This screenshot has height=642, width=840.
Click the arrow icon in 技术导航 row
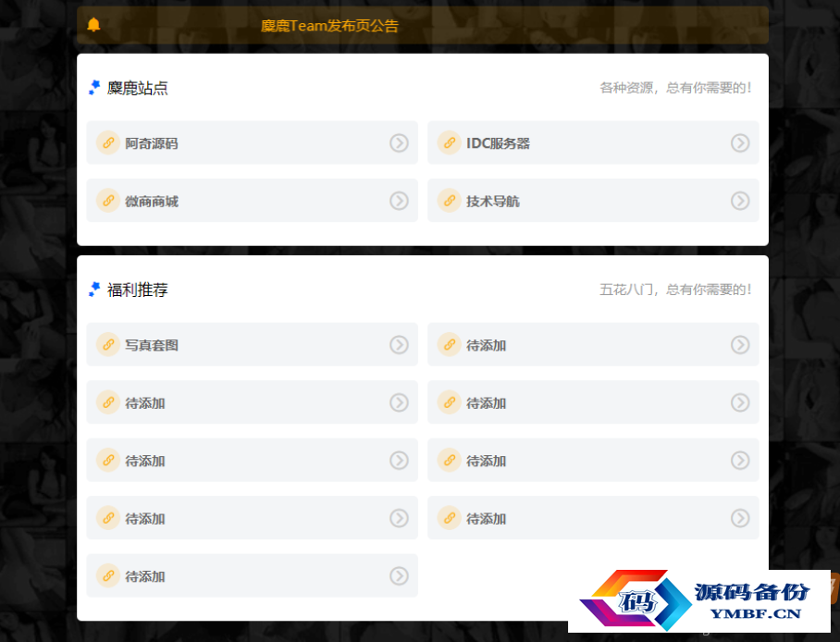[x=740, y=201]
